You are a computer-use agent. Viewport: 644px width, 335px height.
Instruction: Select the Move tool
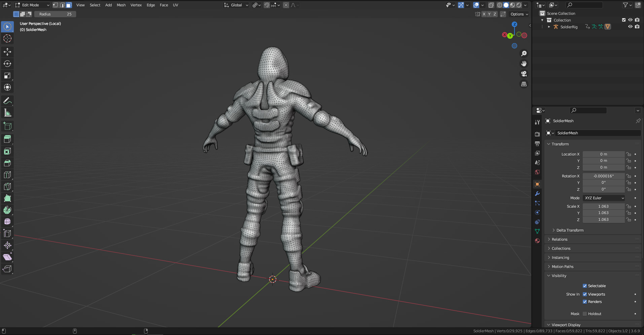coord(7,52)
